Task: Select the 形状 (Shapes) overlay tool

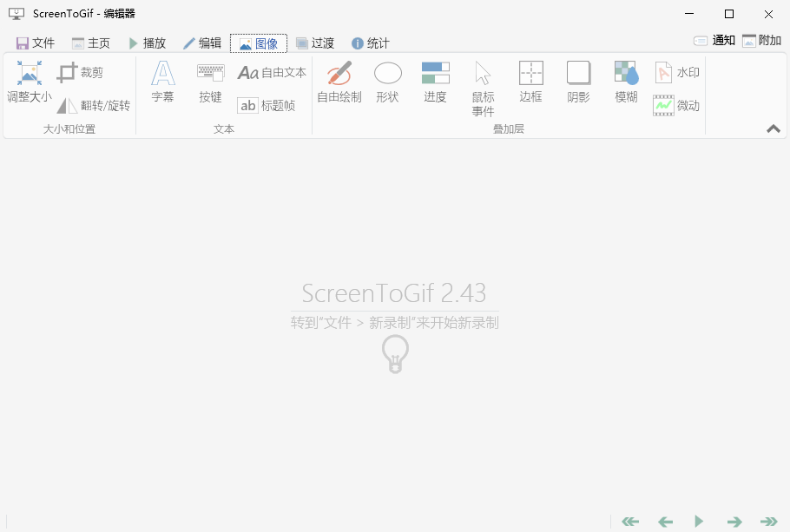Action: click(387, 84)
